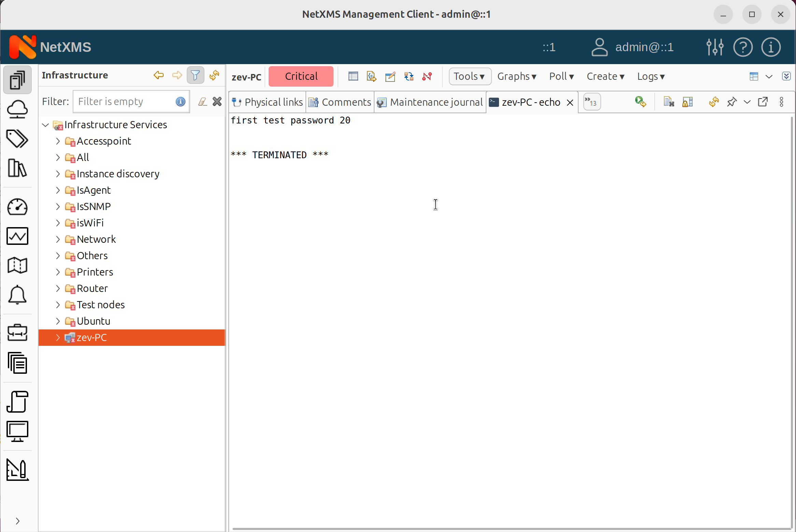Click the admin@::1 user profile
The image size is (796, 532).
(x=632, y=47)
